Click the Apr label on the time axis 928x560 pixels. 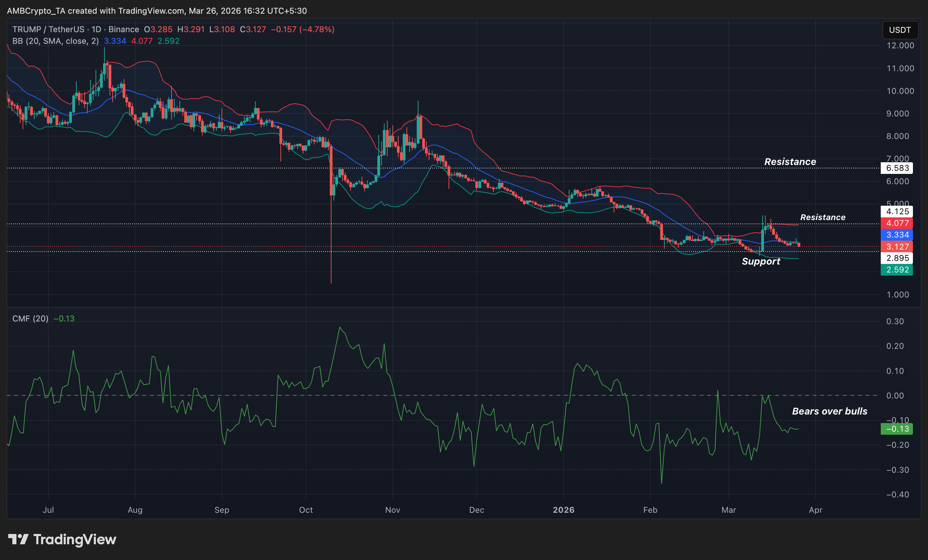coord(815,510)
